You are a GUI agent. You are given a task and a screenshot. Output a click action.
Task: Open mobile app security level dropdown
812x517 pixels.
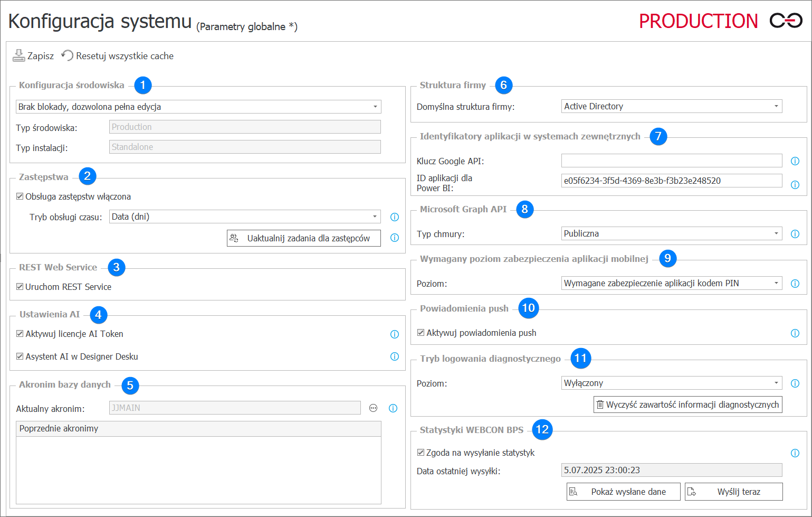click(672, 283)
